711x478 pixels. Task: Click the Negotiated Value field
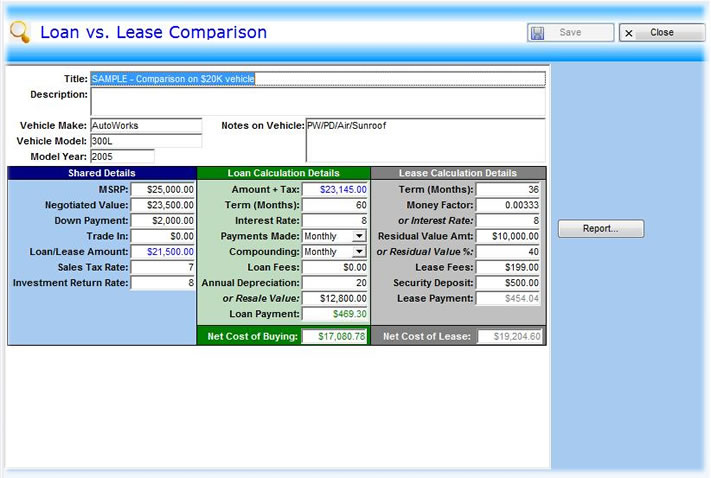click(x=163, y=204)
